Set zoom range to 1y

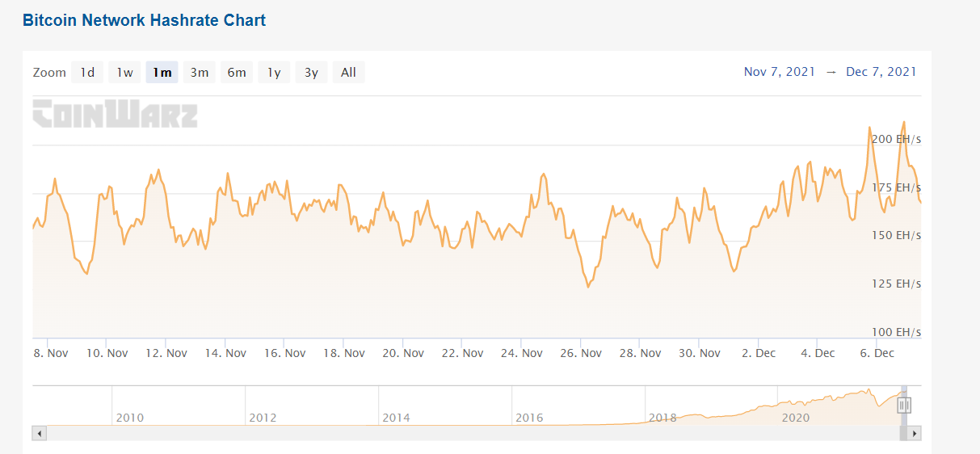[x=274, y=73]
